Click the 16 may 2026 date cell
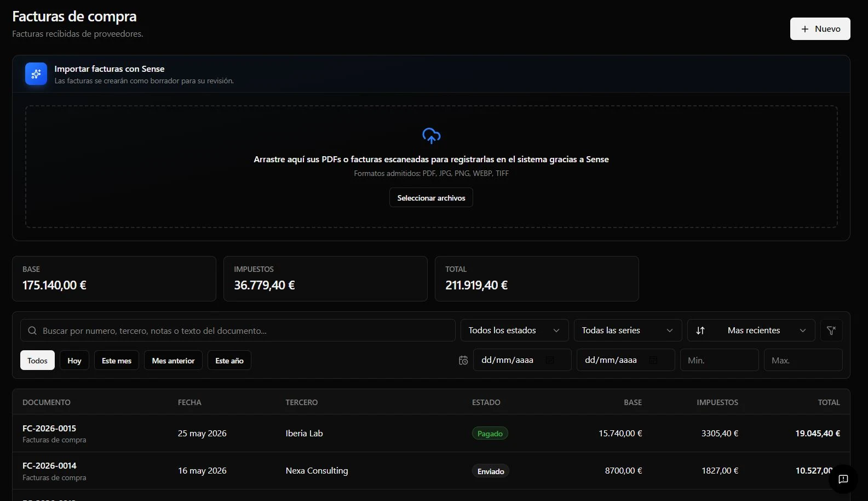 202,470
